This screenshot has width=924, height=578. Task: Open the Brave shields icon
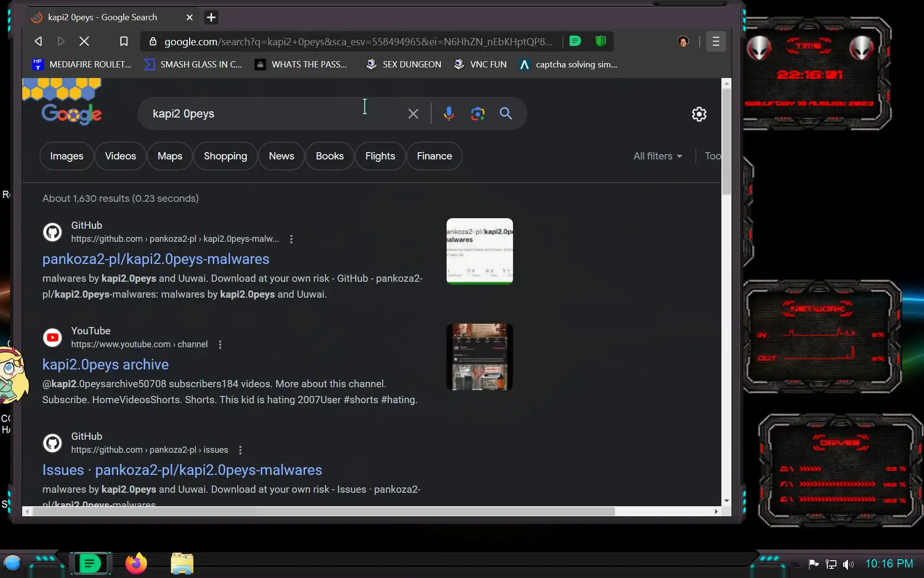point(600,41)
